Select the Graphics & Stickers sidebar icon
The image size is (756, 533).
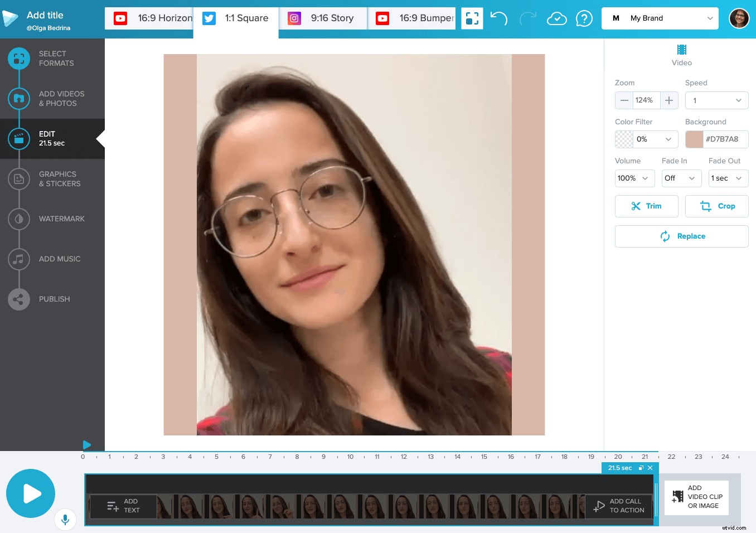(x=19, y=179)
